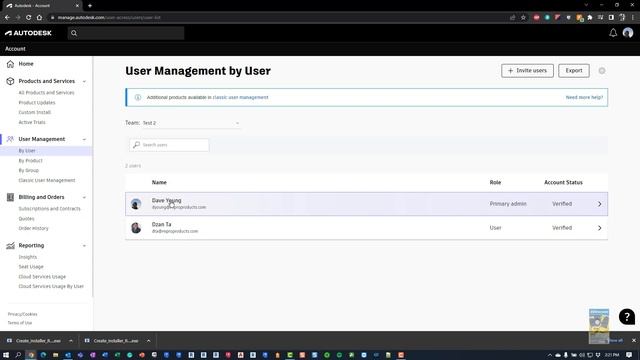Click Need more help link
Screen dimensions: 640x360
[584, 98]
